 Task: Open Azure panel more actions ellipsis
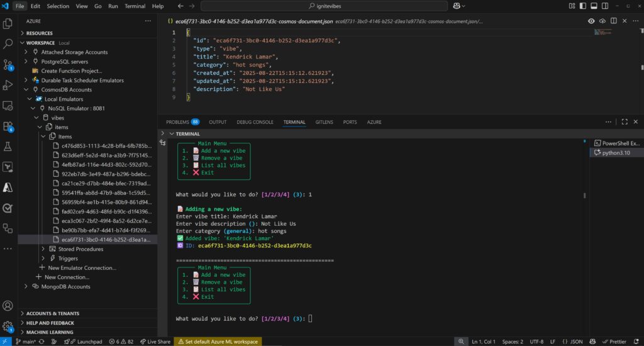click(148, 21)
